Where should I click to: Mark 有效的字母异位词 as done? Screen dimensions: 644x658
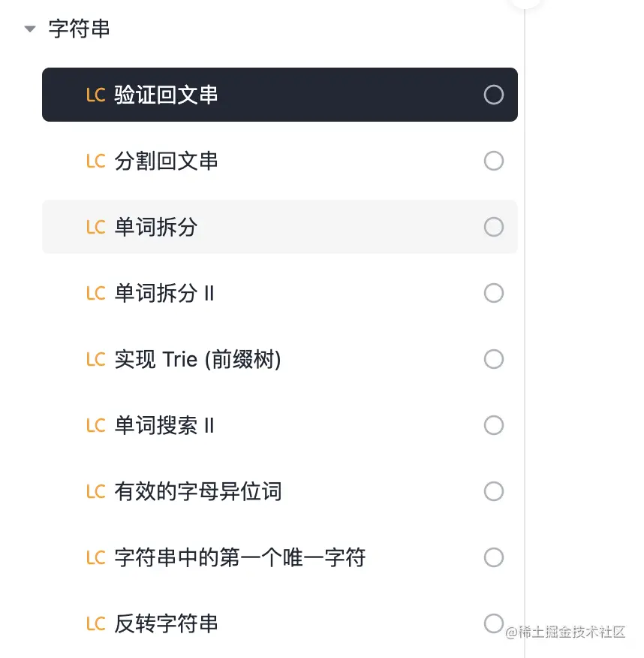coord(494,491)
